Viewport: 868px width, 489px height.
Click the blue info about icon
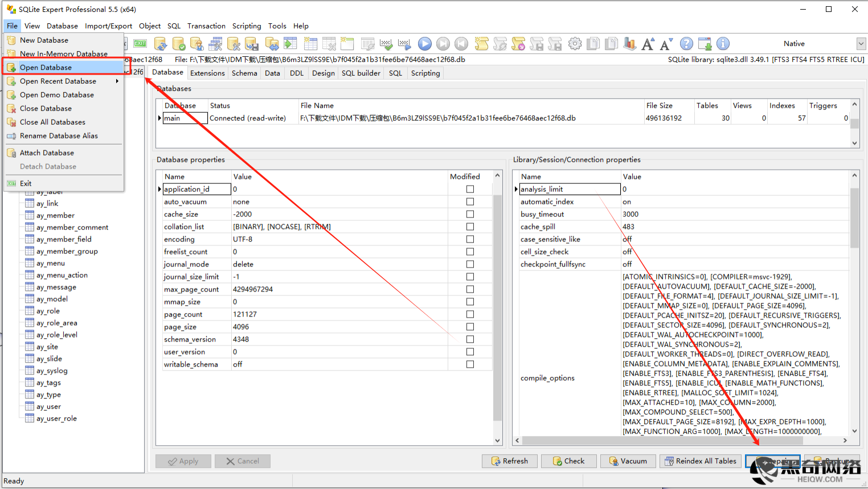point(723,44)
